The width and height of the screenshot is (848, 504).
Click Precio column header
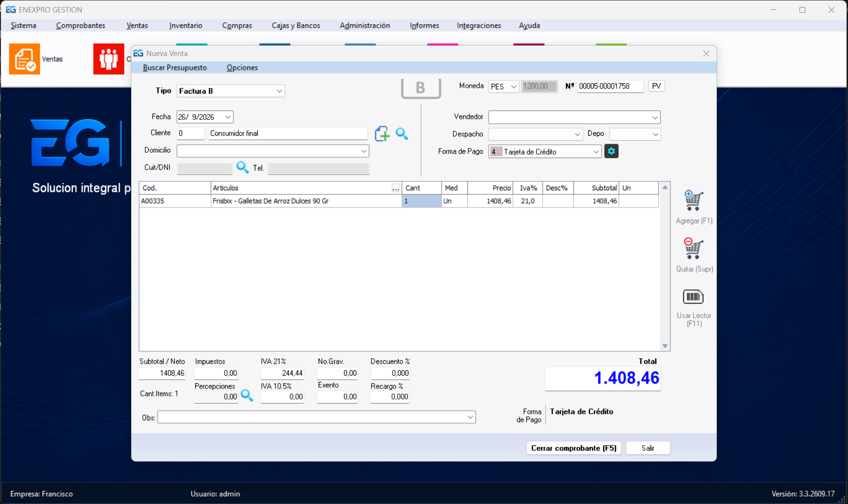coord(491,188)
